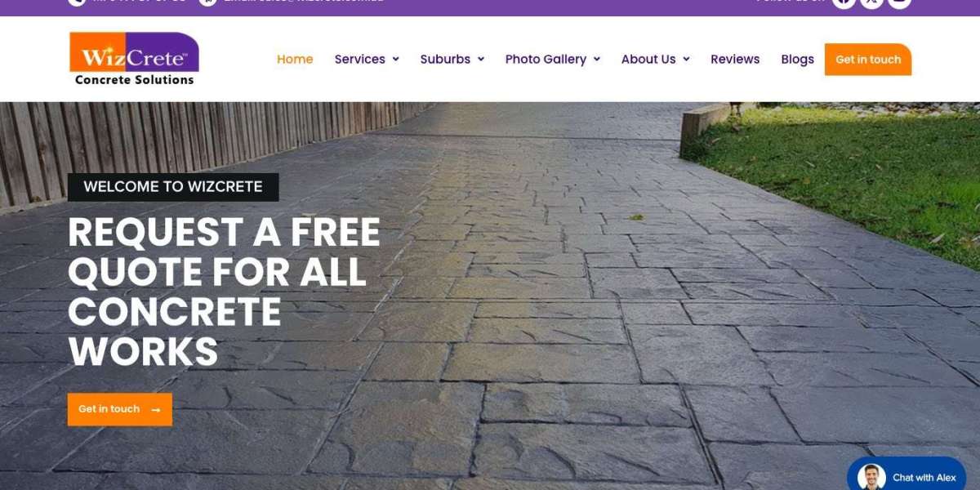Expand the About Us submenu

tap(656, 59)
